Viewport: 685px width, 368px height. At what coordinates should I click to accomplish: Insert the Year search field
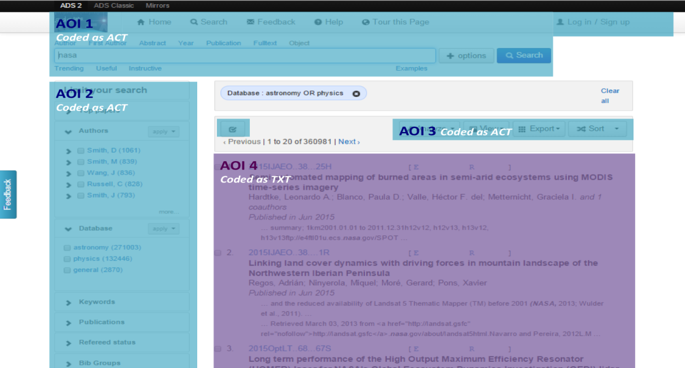(x=186, y=43)
